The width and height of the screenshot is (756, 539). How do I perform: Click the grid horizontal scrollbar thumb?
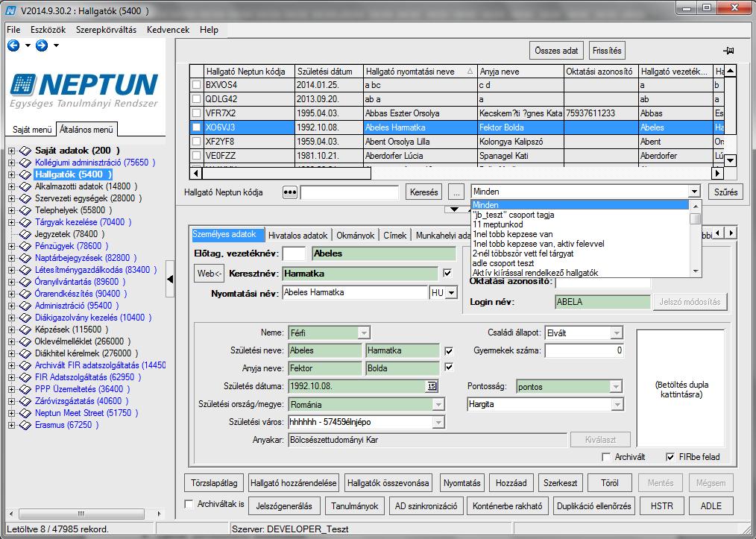(286, 173)
